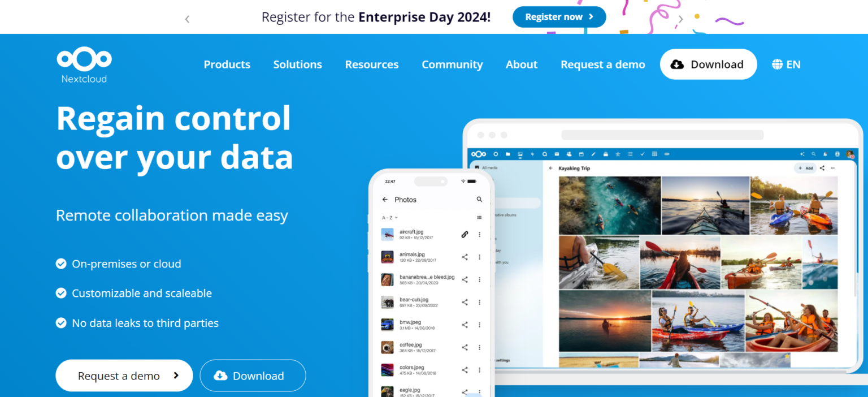The height and width of the screenshot is (397, 868).
Task: Copy link for aircraft.jpg using the link icon
Action: 465,234
